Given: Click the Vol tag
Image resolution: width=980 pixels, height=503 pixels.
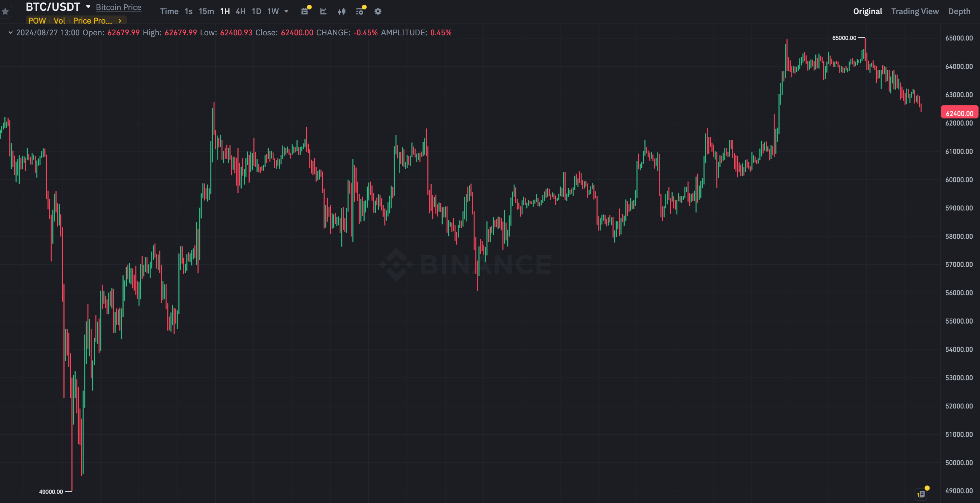Looking at the screenshot, I should 59,21.
